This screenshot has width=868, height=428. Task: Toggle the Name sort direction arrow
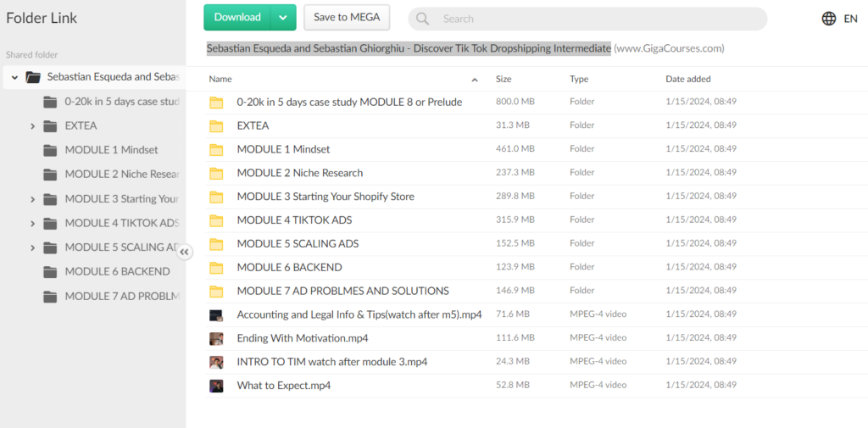pyautogui.click(x=475, y=80)
